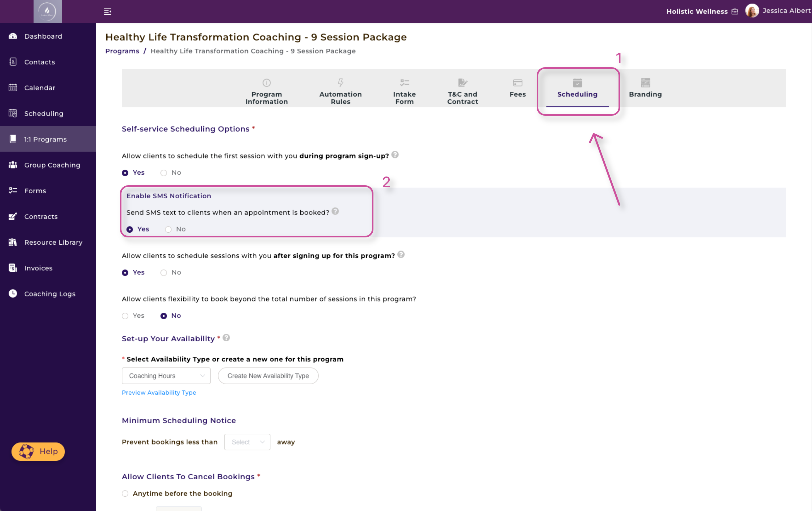Expand the minimum scheduling notice Select dropdown
Viewport: 812px width, 511px height.
[x=247, y=442]
